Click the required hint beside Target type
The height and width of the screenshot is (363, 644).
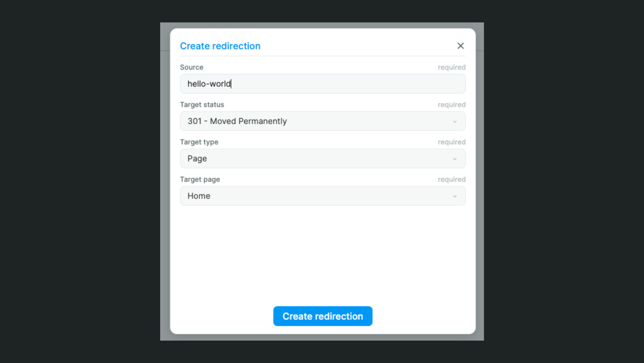click(452, 142)
